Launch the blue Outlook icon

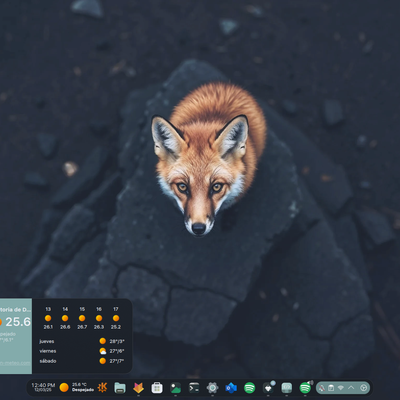(231, 388)
